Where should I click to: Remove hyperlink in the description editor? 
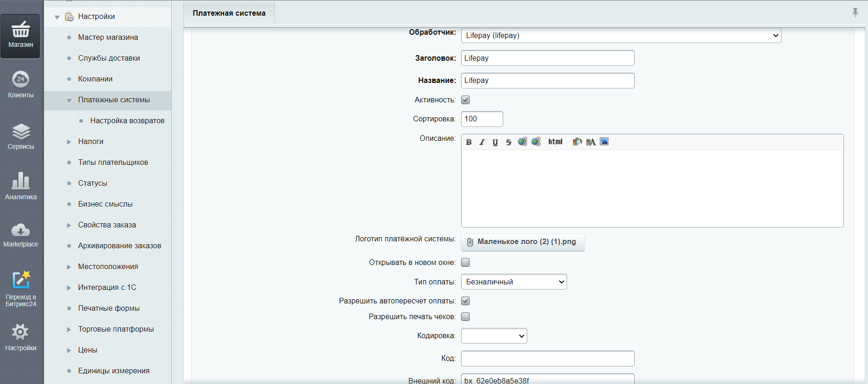click(536, 142)
